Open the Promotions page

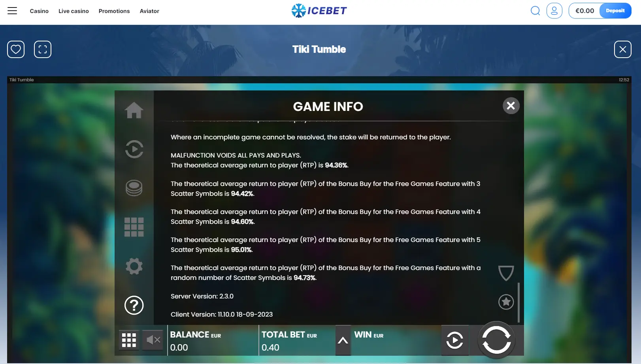pos(114,11)
